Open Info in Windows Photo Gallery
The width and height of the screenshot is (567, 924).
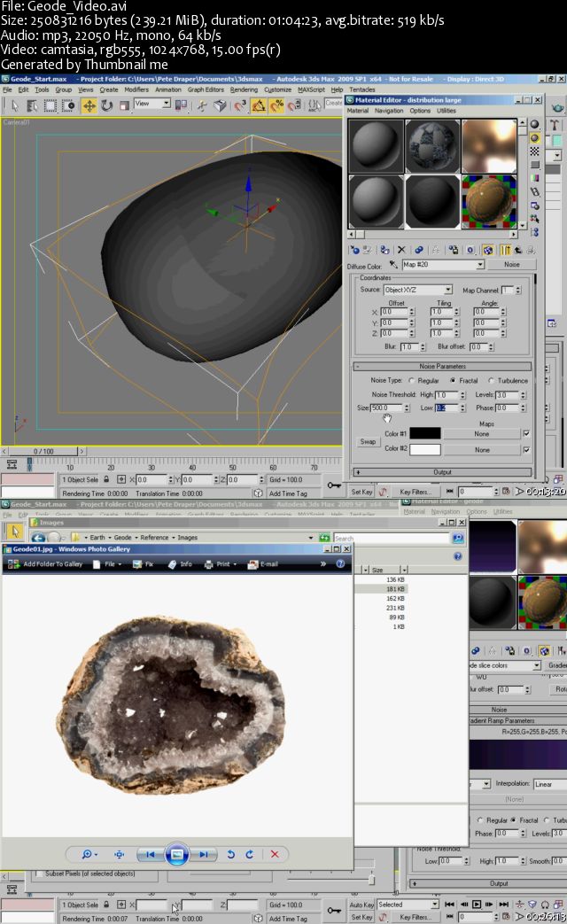181,564
